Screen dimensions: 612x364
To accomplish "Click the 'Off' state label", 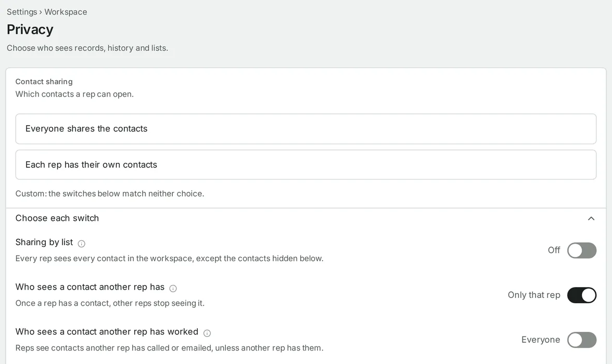I will click(x=554, y=250).
